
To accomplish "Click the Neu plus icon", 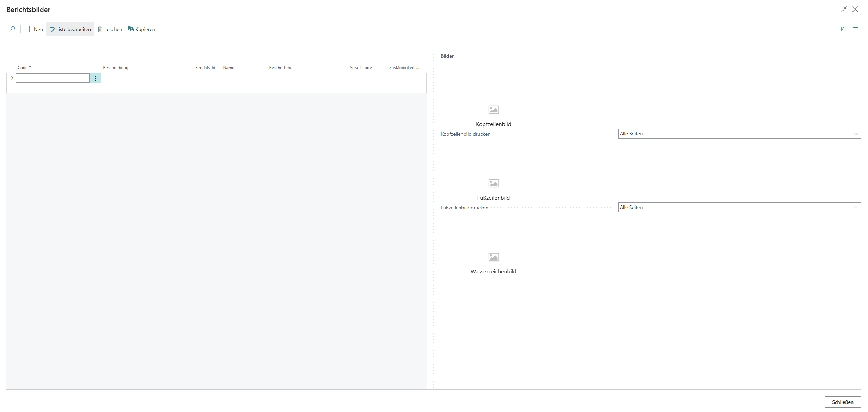I will point(29,29).
